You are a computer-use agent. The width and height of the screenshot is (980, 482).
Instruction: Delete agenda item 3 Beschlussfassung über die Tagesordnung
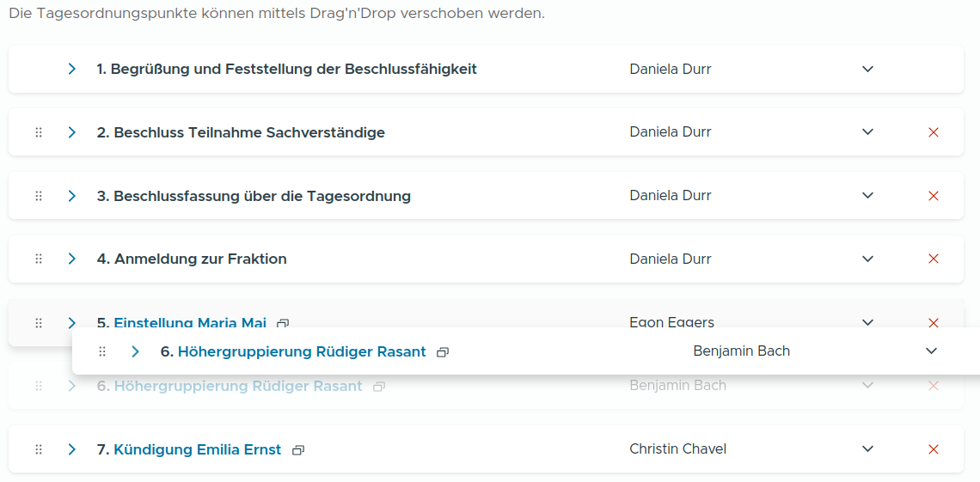coord(934,196)
